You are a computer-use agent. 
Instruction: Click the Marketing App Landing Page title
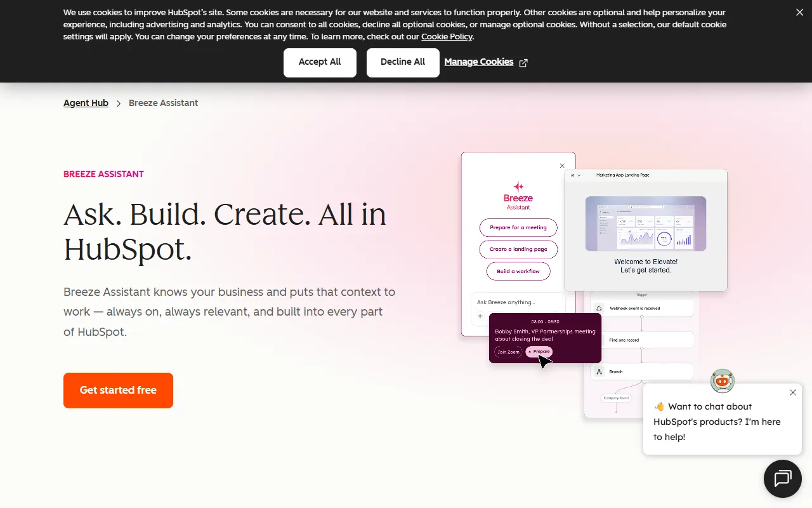623,175
